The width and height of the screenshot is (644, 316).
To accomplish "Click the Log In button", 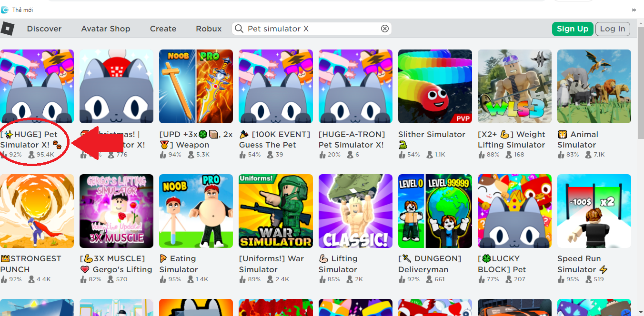I will point(613,29).
